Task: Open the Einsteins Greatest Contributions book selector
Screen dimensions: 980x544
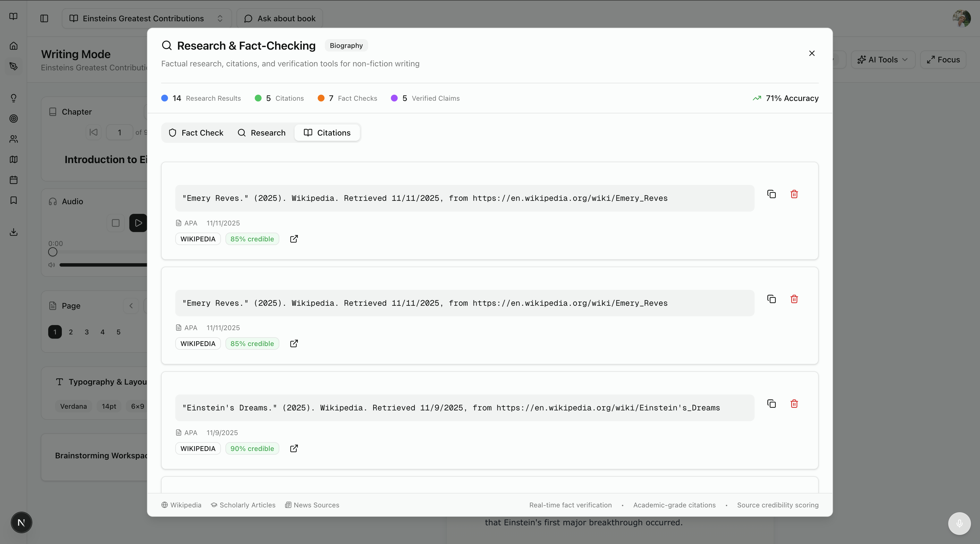Action: [147, 18]
